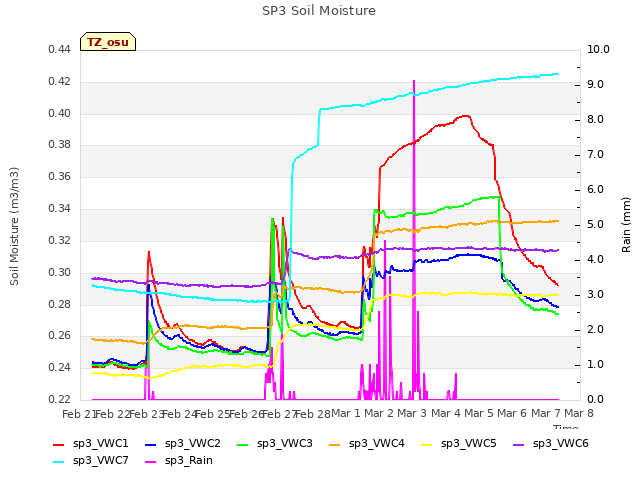Click the Mar 3 date label
640x480 pixels.
click(412, 414)
